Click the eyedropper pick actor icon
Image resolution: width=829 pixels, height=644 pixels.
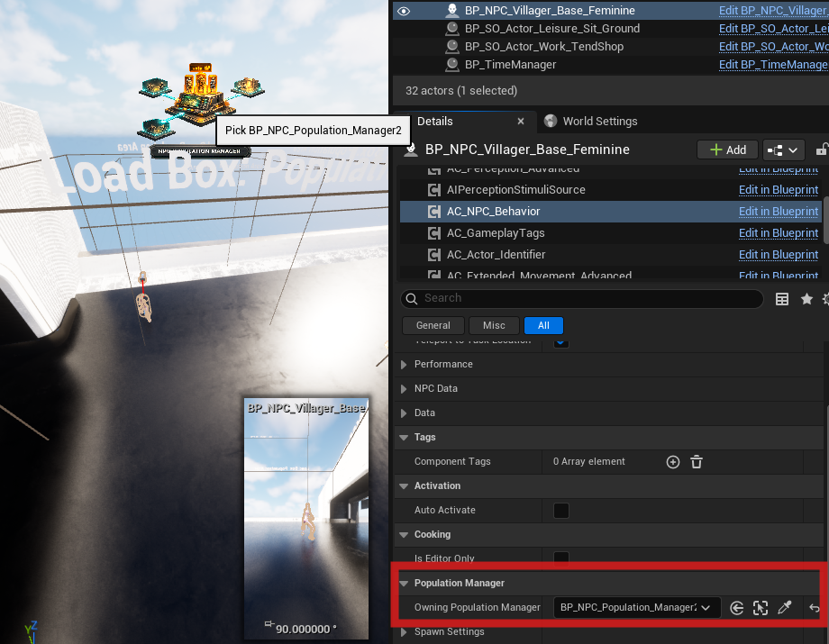pyautogui.click(x=784, y=608)
